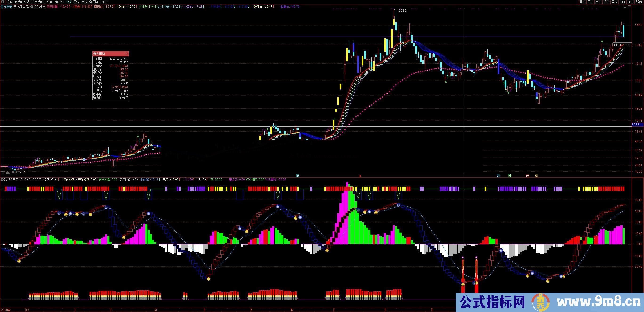Click the 停 event marker icon
The height and width of the screenshot is (312, 644).
(x=298, y=175)
